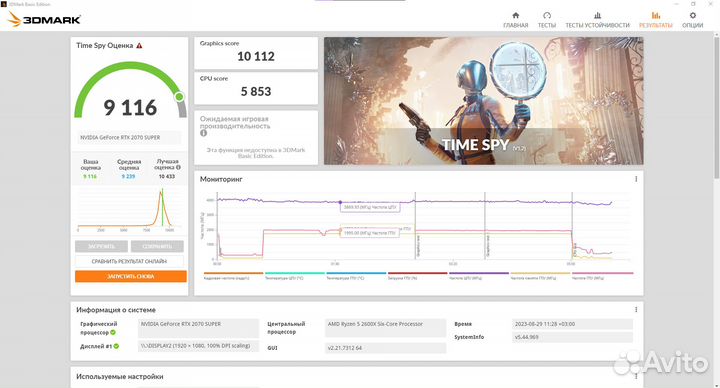This screenshot has width=720, height=388.
Task: Open the three-dot menu of Используемые настройки
Action: click(636, 376)
